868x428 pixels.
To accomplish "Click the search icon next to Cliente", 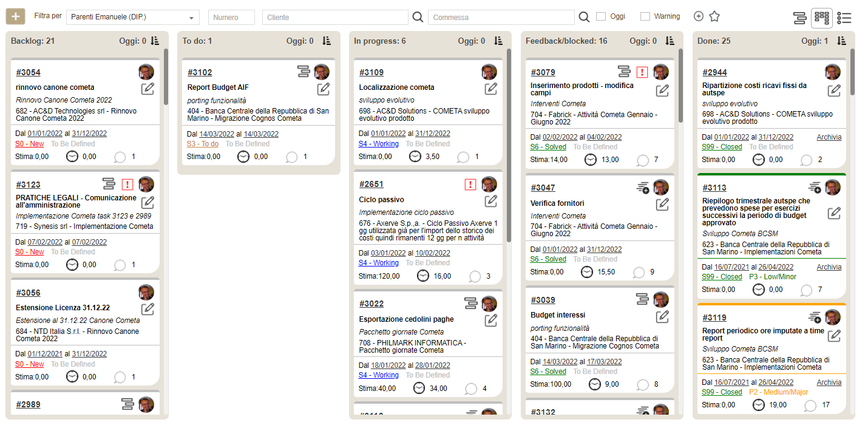I will click(418, 17).
